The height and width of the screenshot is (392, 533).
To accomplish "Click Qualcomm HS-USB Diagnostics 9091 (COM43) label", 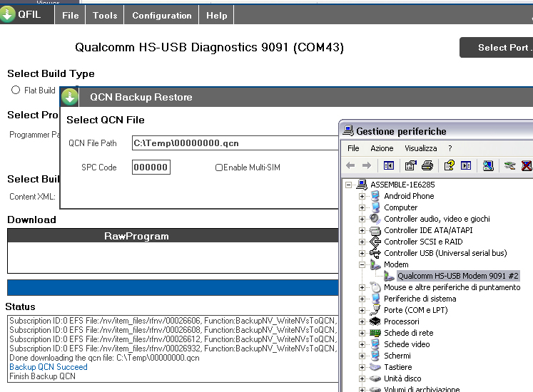I will (x=209, y=47).
